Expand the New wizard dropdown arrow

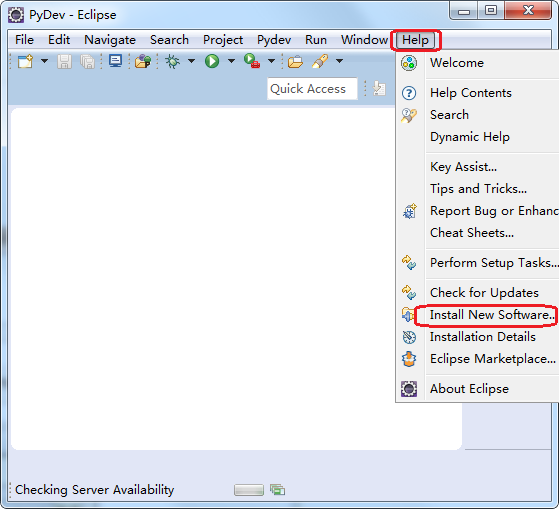click(x=44, y=61)
